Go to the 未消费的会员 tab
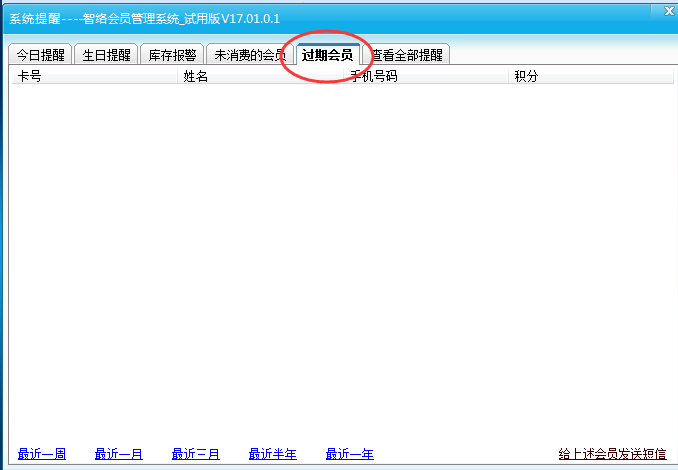Screen dimensions: 678x470 [x=250, y=55]
